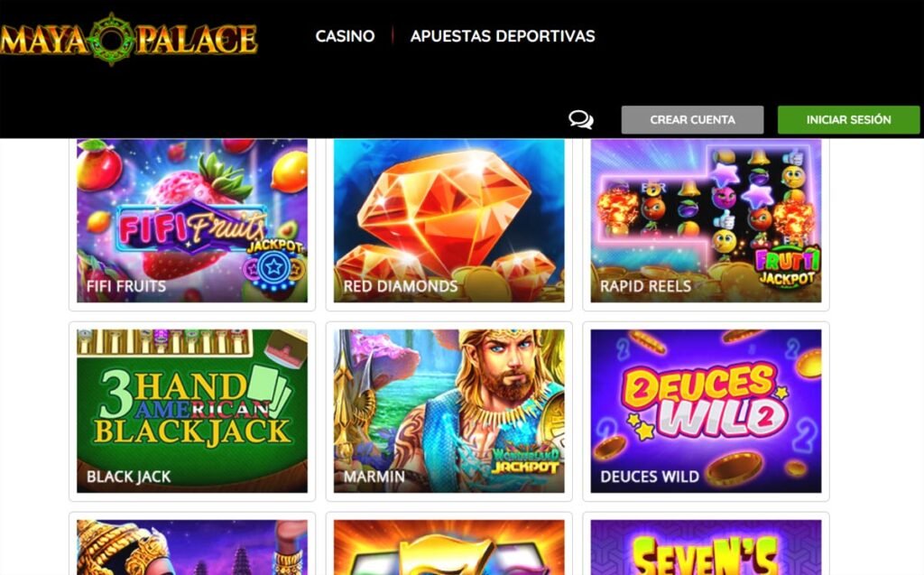This screenshot has height=575, width=924.
Task: Open the Marmin slot game
Action: pos(449,411)
